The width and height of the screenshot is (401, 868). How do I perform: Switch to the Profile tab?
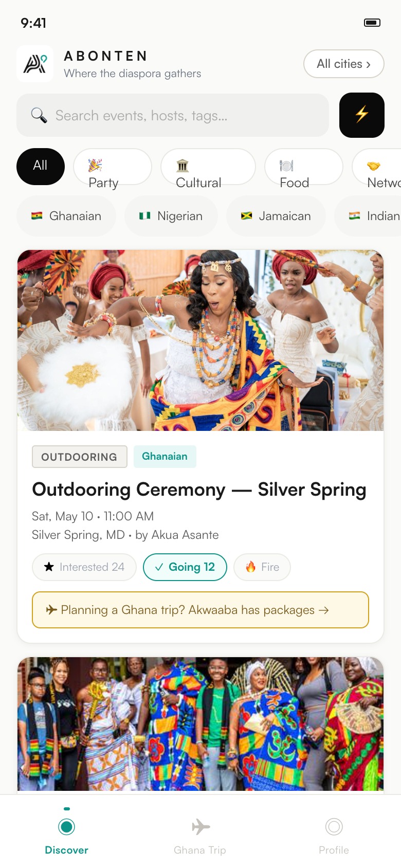point(334,835)
